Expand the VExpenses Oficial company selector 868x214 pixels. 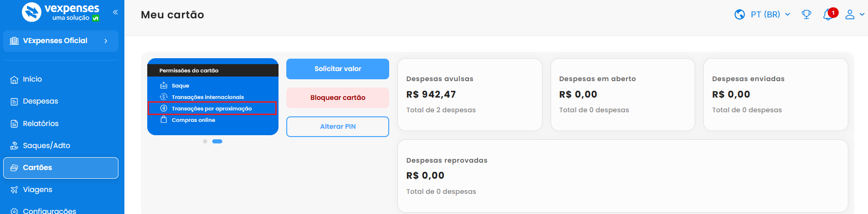coord(61,41)
